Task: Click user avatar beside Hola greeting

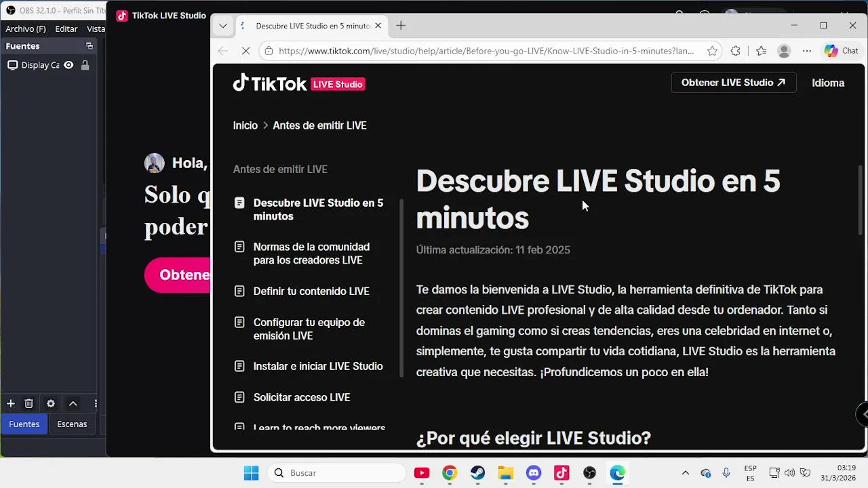Action: coord(154,163)
